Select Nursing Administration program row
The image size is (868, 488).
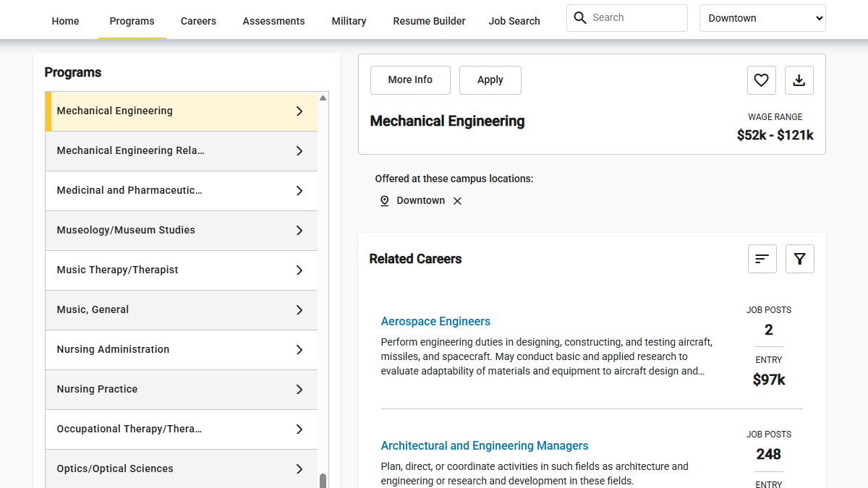point(182,350)
